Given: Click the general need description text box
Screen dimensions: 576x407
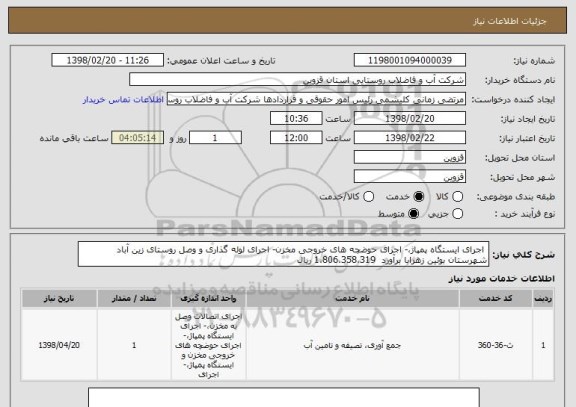Looking at the screenshot, I should click(x=283, y=254).
